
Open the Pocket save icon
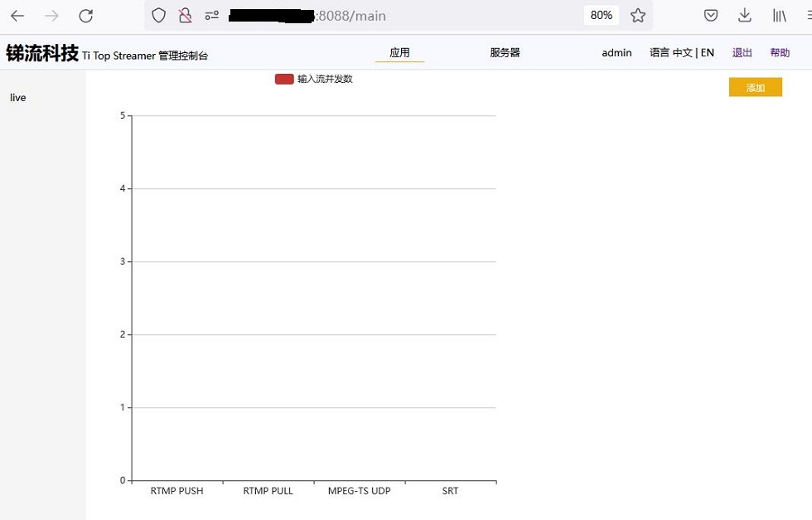[x=711, y=16]
